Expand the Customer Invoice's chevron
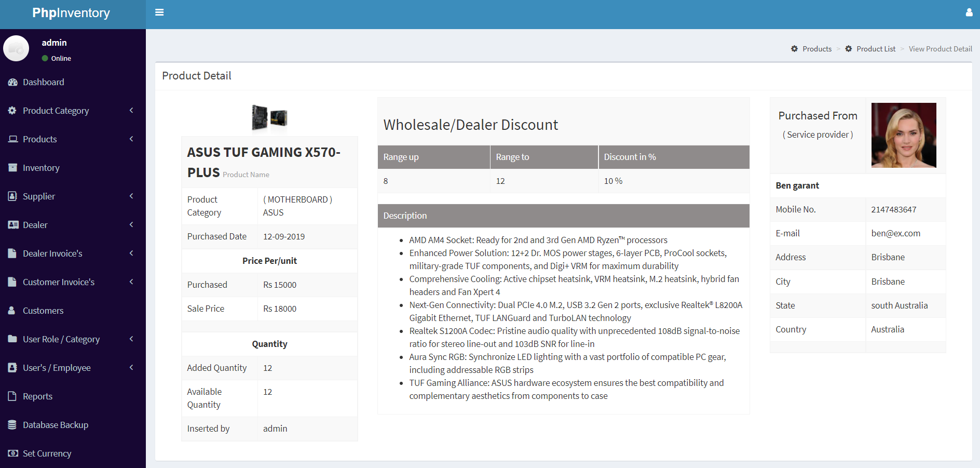 (131, 282)
